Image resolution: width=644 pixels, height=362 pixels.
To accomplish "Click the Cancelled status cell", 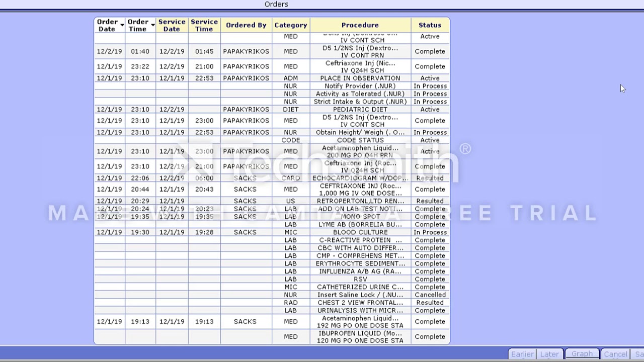I will coord(430,295).
